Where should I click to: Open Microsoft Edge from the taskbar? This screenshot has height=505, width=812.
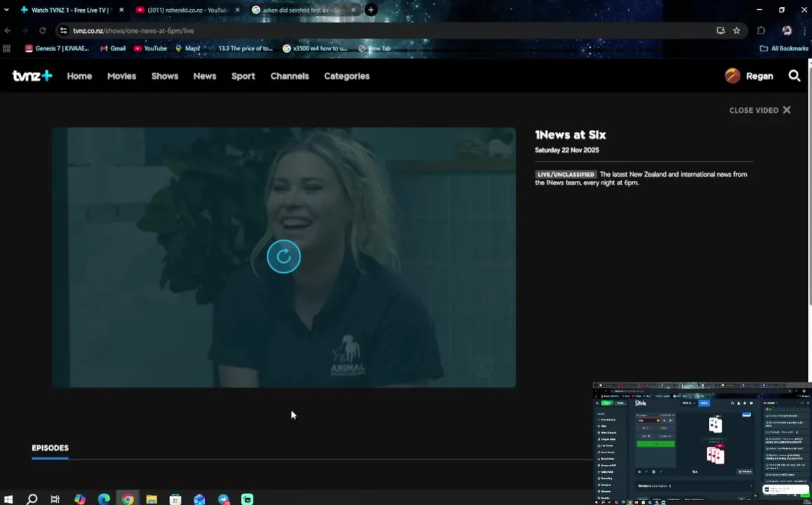tap(104, 499)
